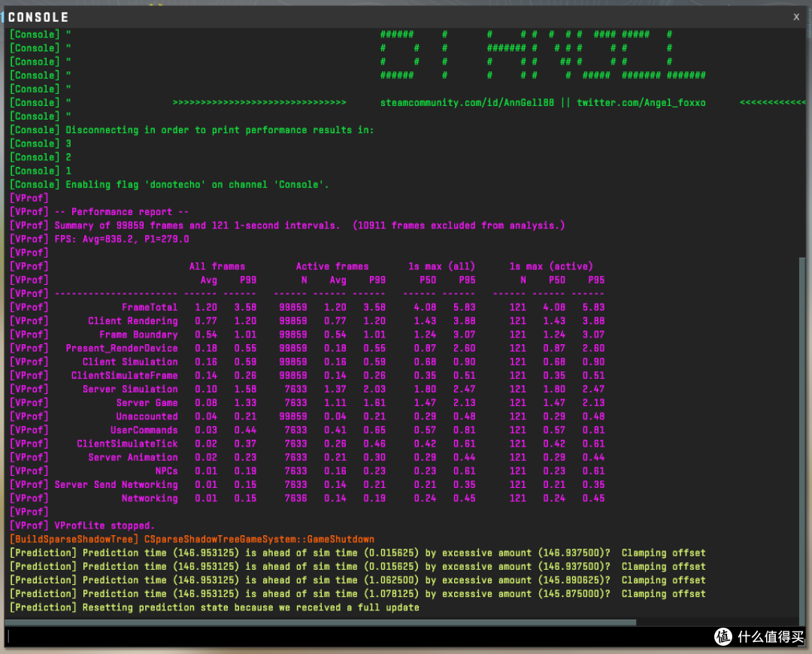Click the steamcommunity.com/id/AnnGell88 text
Screen dimensions: 812x654
(x=467, y=102)
